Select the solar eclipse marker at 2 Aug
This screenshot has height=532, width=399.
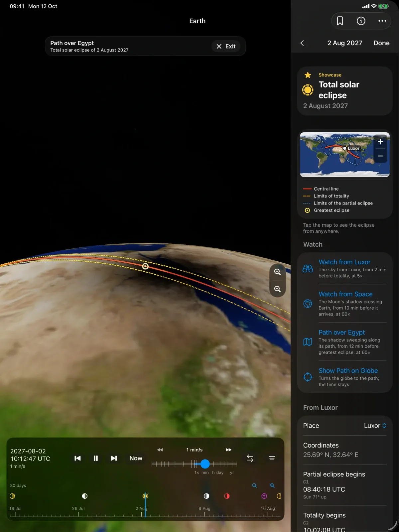click(x=145, y=496)
